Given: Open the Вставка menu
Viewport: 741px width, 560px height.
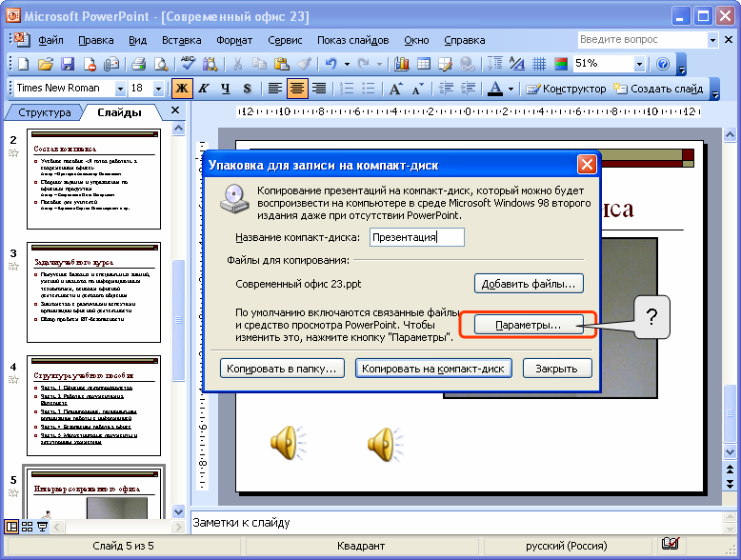Looking at the screenshot, I should coord(182,40).
